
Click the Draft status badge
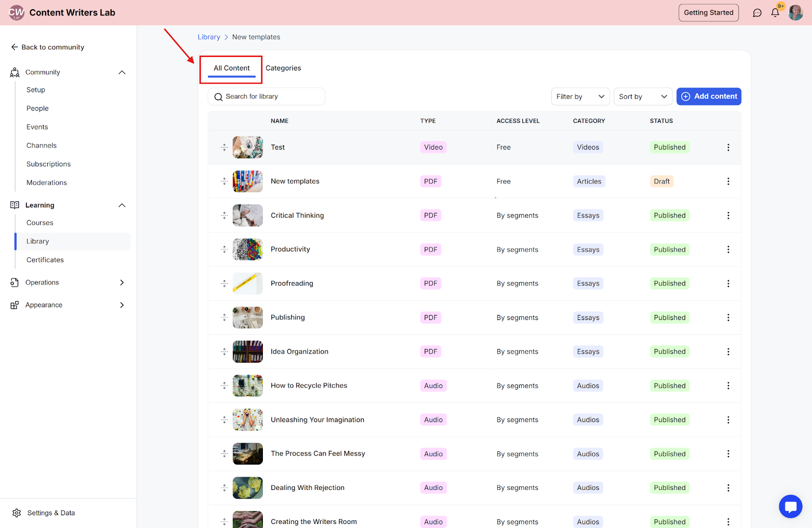(661, 182)
